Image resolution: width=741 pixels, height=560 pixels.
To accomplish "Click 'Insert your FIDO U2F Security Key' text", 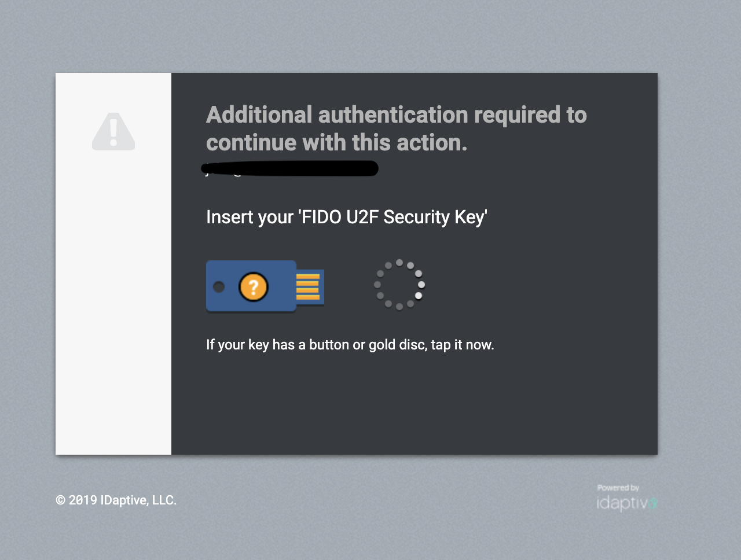I will (347, 217).
